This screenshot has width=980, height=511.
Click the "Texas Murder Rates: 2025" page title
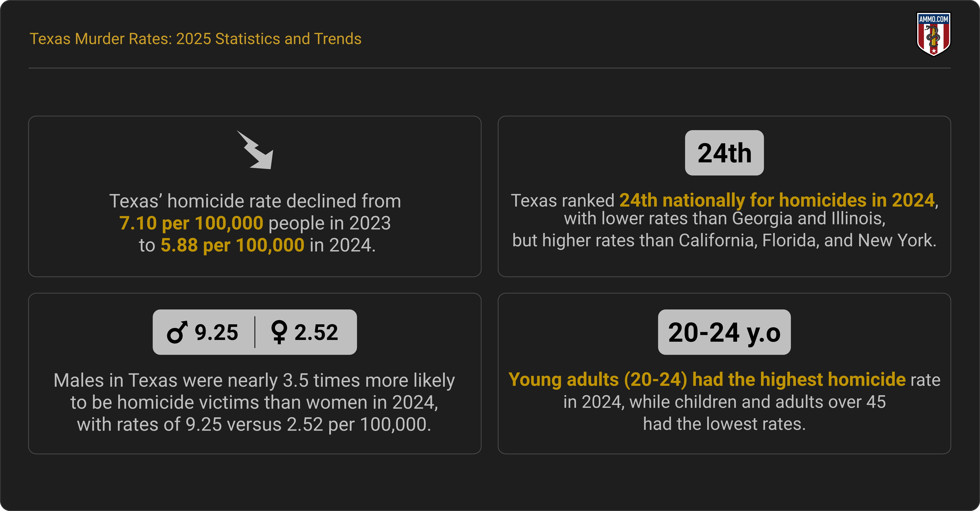click(x=196, y=39)
